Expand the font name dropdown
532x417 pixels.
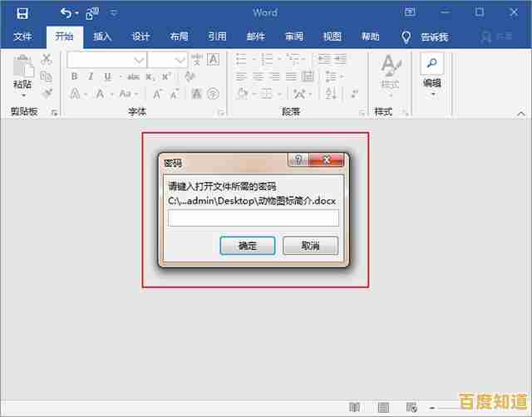140,60
